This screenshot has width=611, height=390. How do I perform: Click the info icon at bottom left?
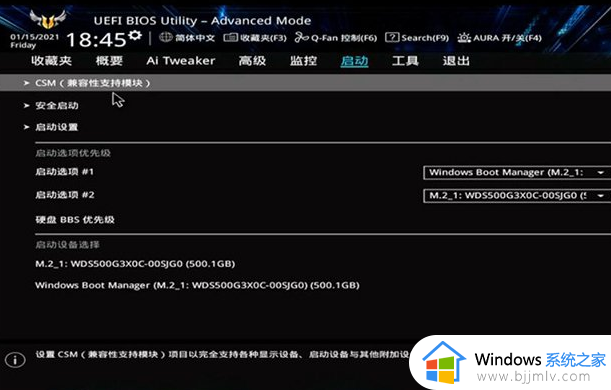15,360
